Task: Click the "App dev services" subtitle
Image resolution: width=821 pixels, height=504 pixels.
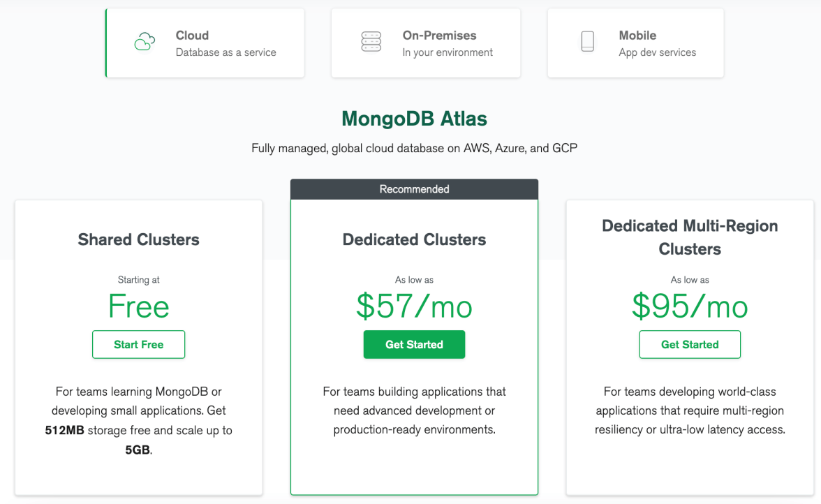Action: click(x=657, y=52)
